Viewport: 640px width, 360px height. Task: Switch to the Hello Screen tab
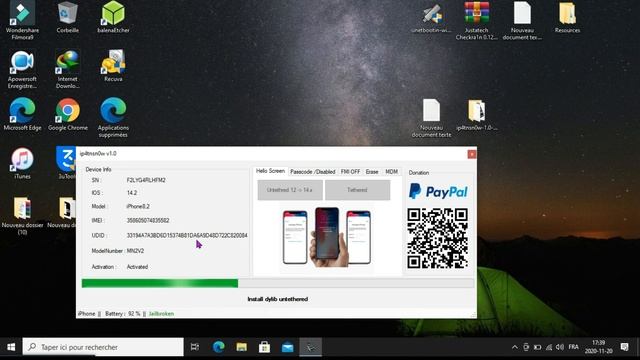click(270, 171)
